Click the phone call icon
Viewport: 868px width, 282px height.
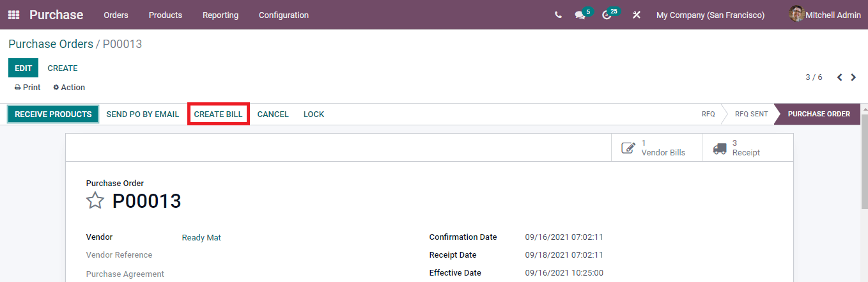(x=559, y=15)
